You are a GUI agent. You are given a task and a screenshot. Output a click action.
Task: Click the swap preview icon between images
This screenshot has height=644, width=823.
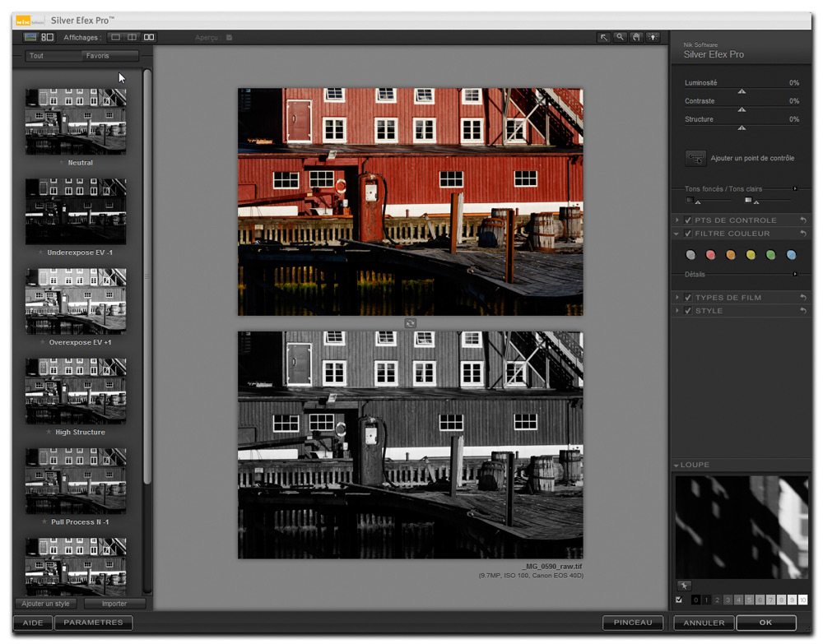tap(411, 323)
